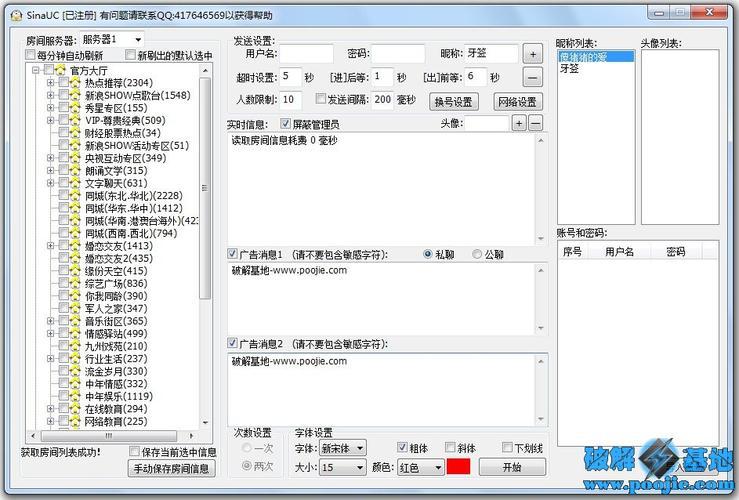The image size is (739, 500).
Task: Select 私聊 radio button
Action: pos(428,254)
